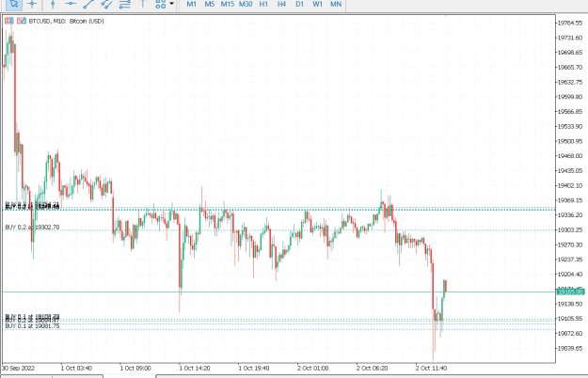This screenshot has width=588, height=378.
Task: Click the current price tag 19165.80
Action: pos(570,291)
